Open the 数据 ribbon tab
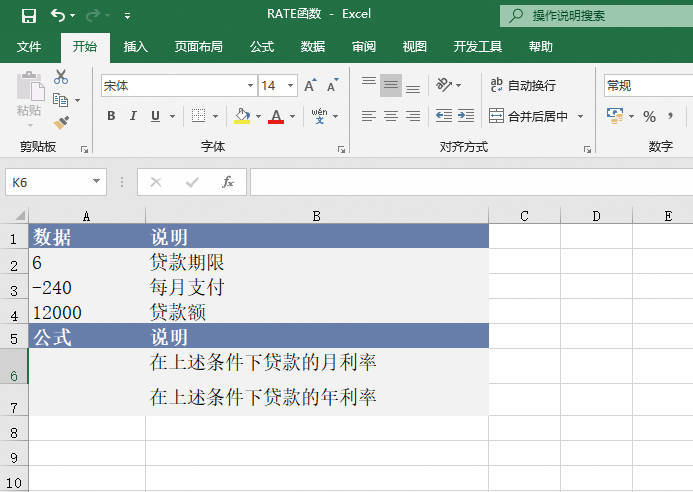The width and height of the screenshot is (693, 492). [313, 46]
